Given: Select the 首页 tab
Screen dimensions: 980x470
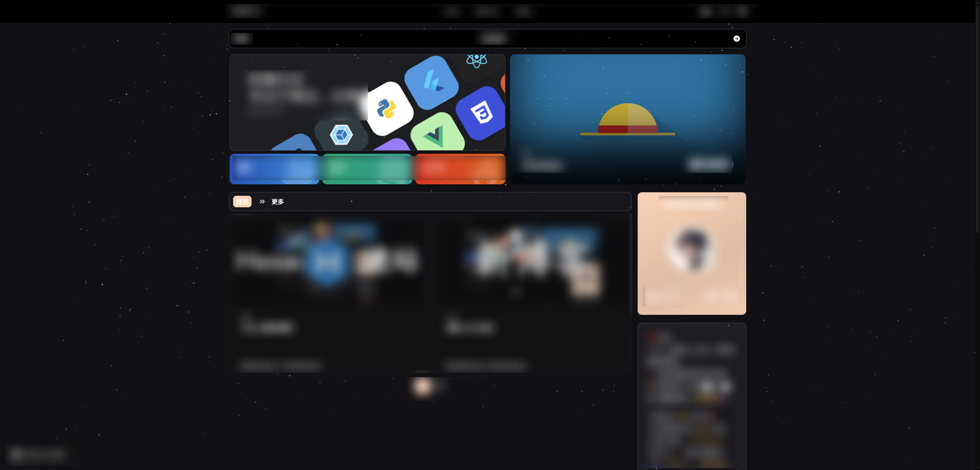Looking at the screenshot, I should (x=242, y=202).
